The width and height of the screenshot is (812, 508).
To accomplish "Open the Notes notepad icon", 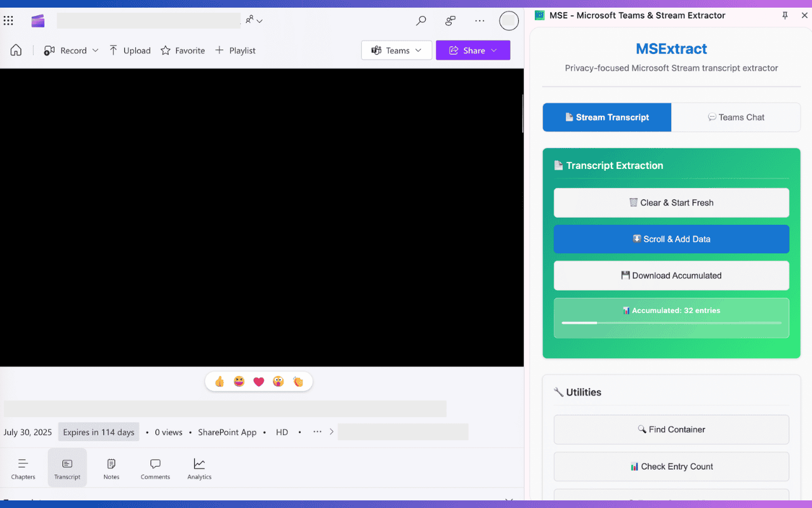I will pyautogui.click(x=111, y=464).
